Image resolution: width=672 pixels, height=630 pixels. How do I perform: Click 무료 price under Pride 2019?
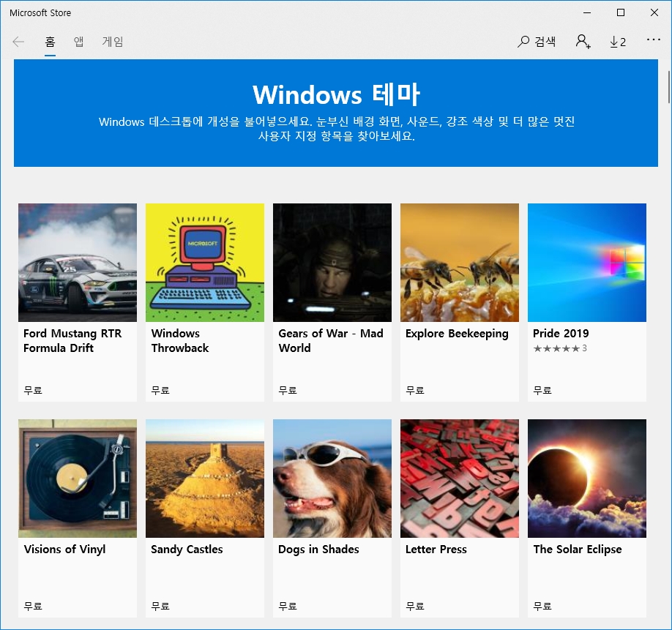point(542,390)
